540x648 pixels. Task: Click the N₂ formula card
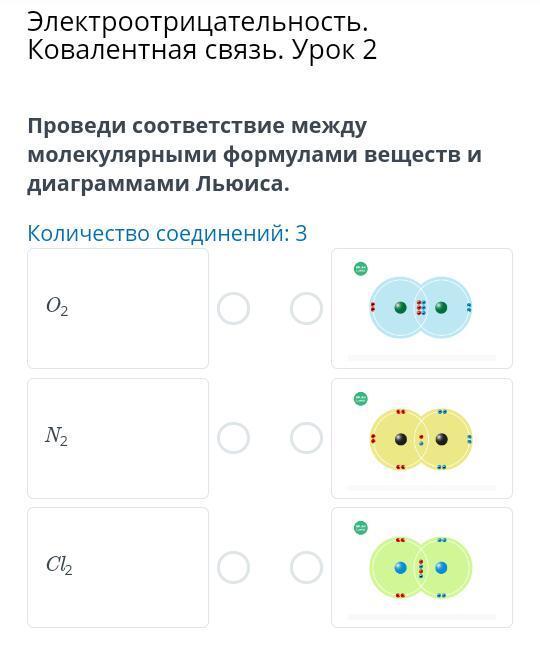118,438
